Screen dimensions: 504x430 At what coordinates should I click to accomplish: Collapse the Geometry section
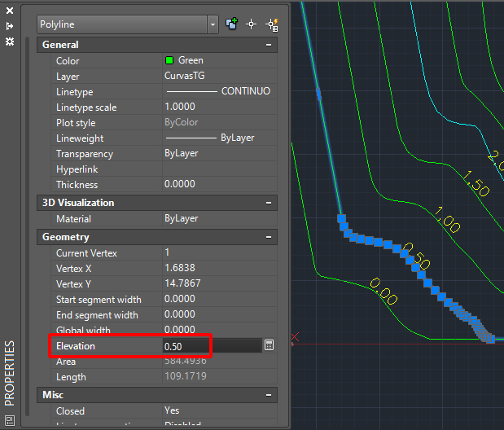269,237
